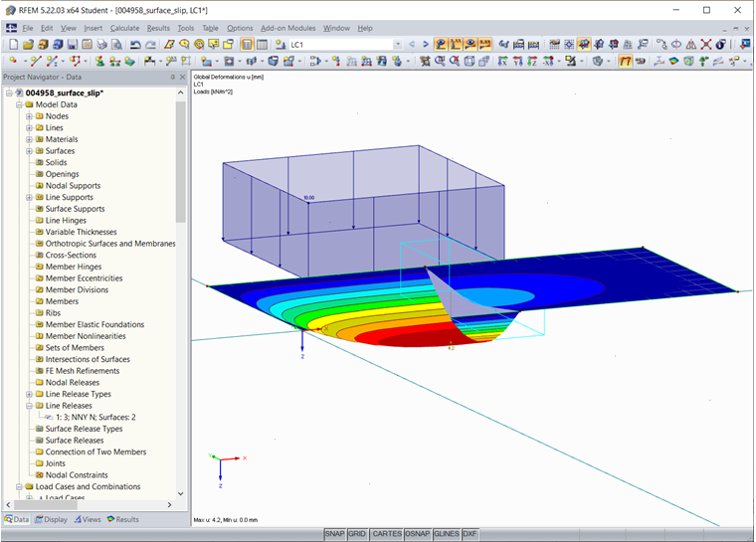The image size is (756, 542).
Task: Expand the Lines tree folder
Action: pyautogui.click(x=29, y=127)
